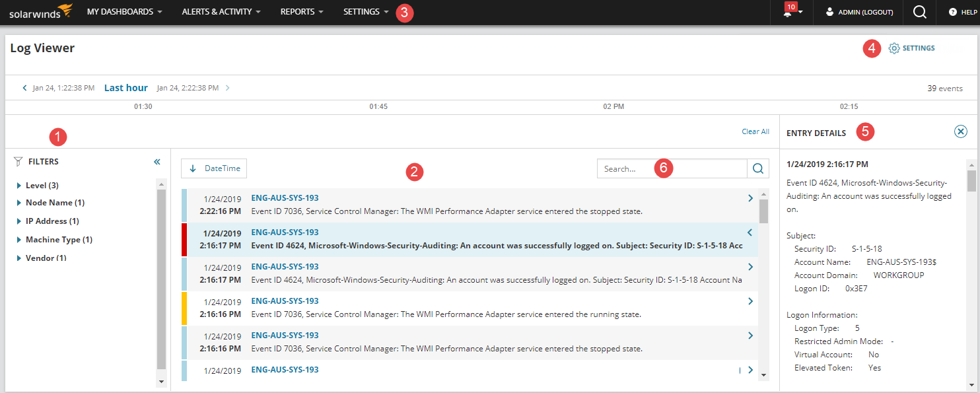Close the Entry Details panel
Screen dimensions: 980x393
(x=961, y=131)
